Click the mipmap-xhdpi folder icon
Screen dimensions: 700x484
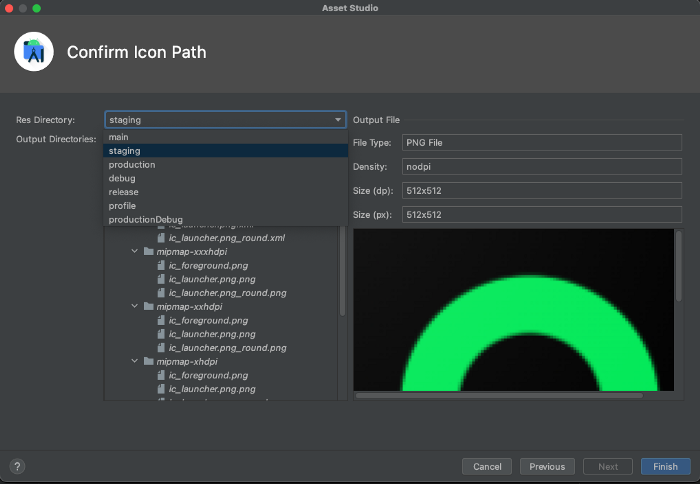149,361
